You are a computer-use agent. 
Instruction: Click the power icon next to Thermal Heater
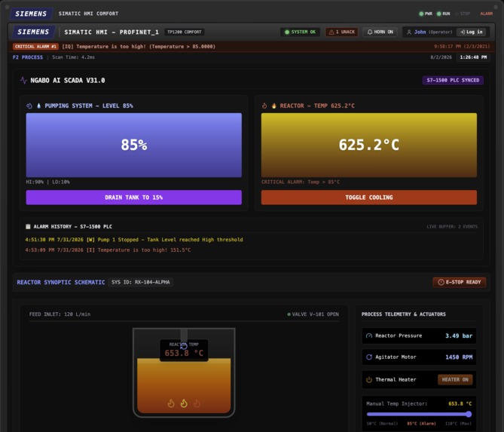click(369, 379)
